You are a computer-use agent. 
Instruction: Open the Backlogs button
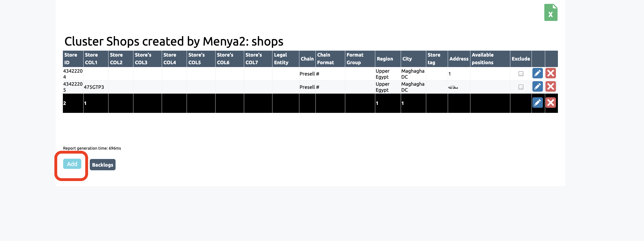coord(103,165)
